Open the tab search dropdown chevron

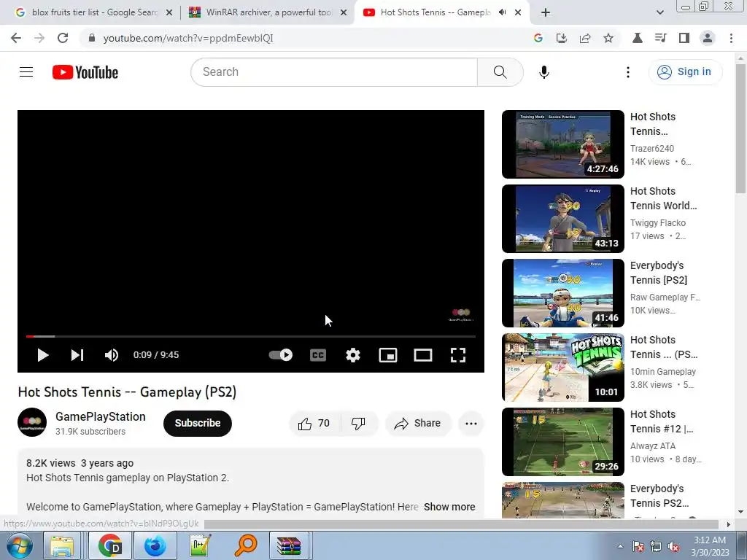659,13
